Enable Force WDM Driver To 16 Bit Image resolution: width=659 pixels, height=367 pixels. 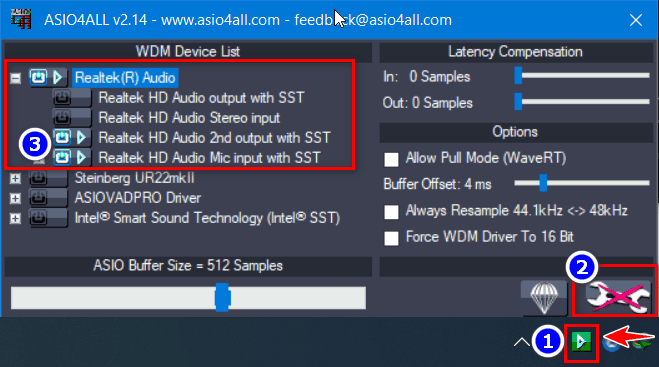391,238
